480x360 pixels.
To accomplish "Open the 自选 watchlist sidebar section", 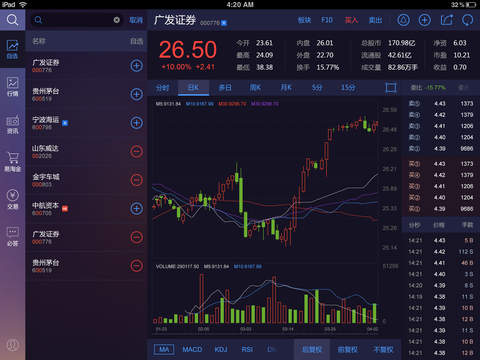I will (12, 49).
